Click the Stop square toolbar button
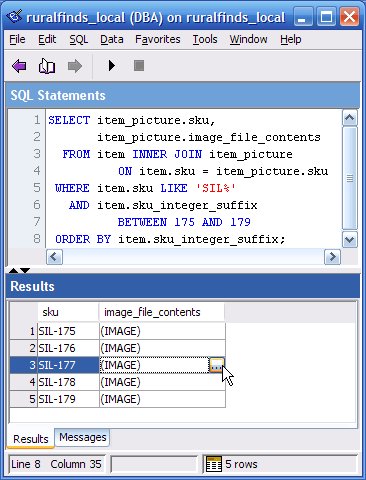The height and width of the screenshot is (480, 366). pos(139,66)
